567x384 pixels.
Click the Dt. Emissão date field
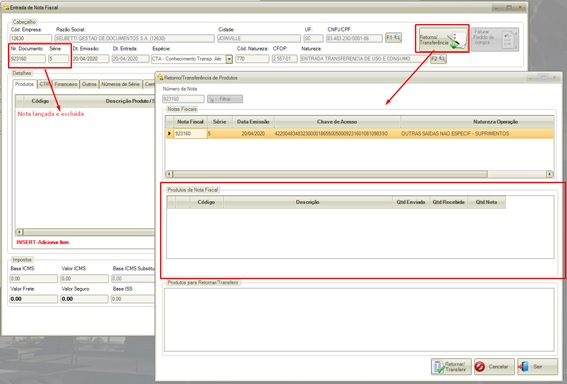[90, 59]
